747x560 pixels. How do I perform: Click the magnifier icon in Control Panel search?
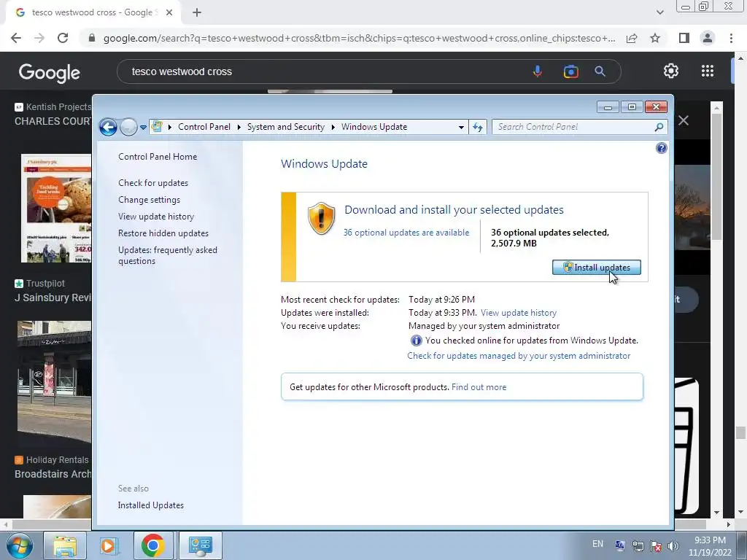click(x=659, y=127)
